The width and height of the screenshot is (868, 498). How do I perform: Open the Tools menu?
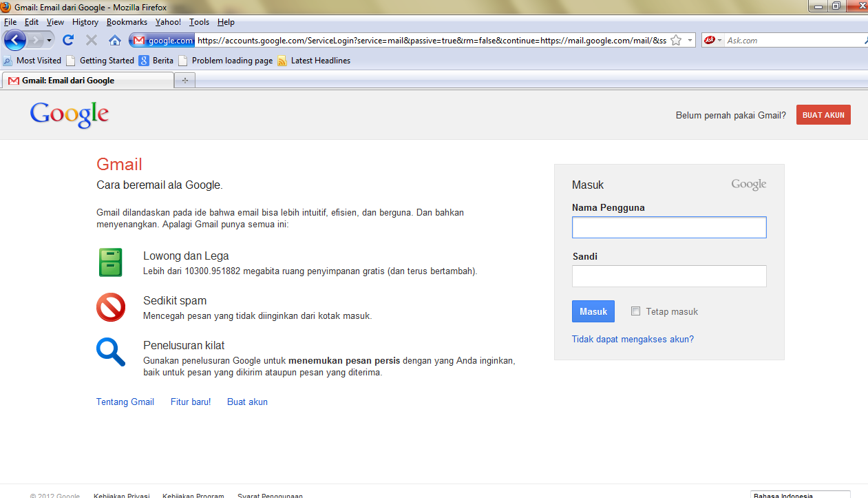click(x=199, y=22)
